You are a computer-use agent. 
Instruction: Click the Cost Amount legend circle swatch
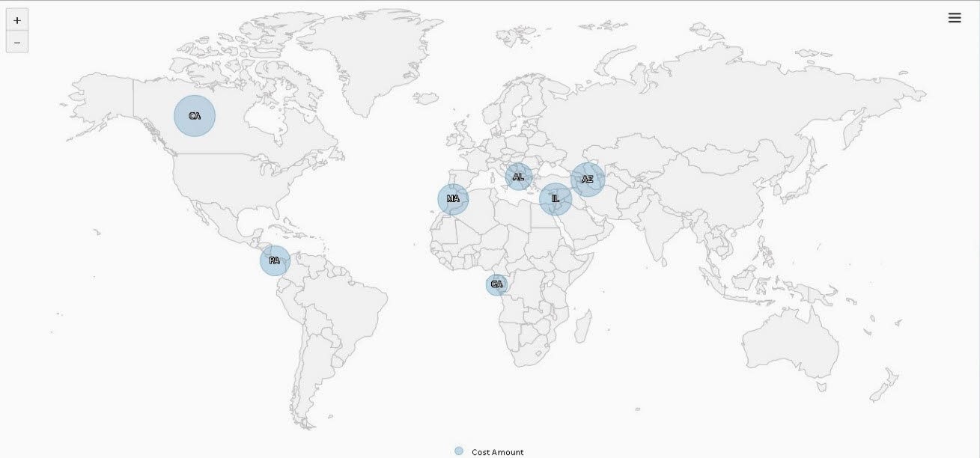point(459,451)
